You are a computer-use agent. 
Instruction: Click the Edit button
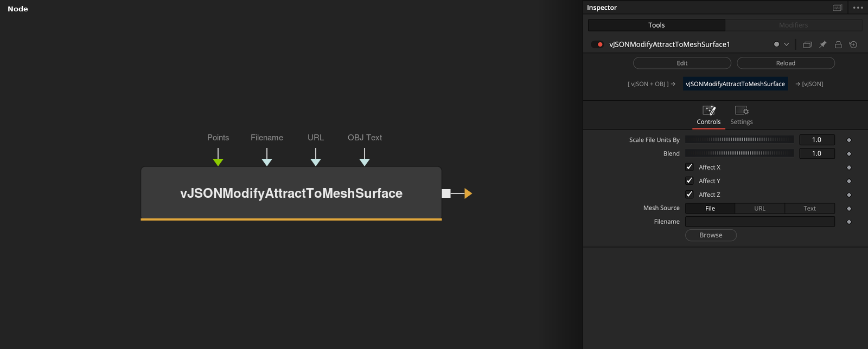click(682, 63)
